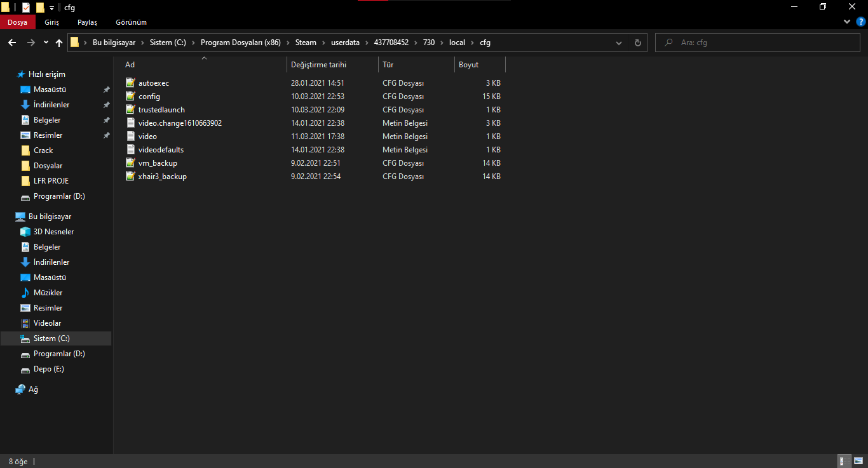Click the Ara: cfg search box
This screenshot has width=868, height=468.
759,43
